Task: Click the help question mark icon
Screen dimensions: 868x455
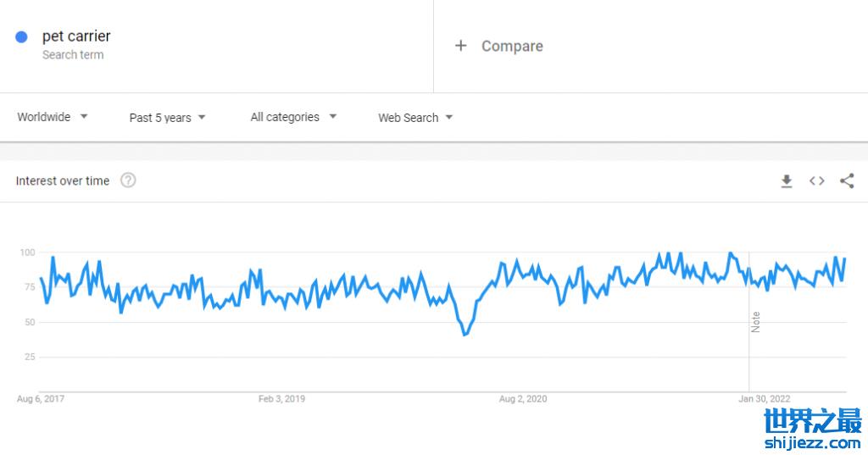Action: coord(128,180)
